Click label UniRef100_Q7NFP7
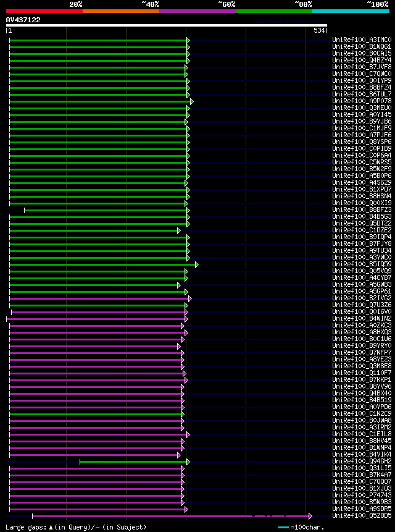The image size is (395, 532). tap(362, 352)
